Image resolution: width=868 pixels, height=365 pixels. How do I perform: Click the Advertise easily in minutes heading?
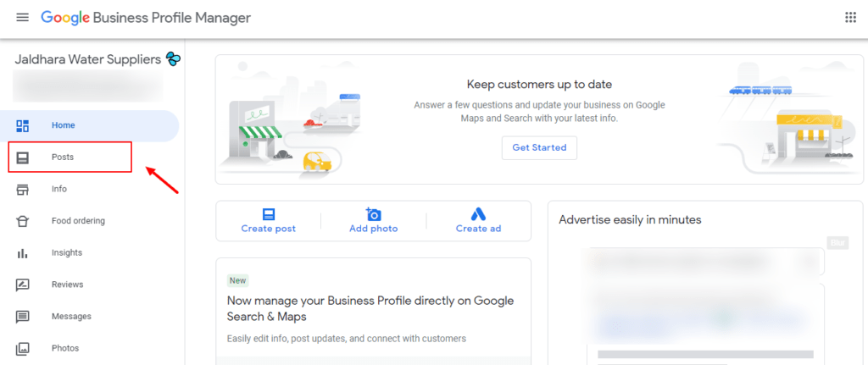coord(630,220)
